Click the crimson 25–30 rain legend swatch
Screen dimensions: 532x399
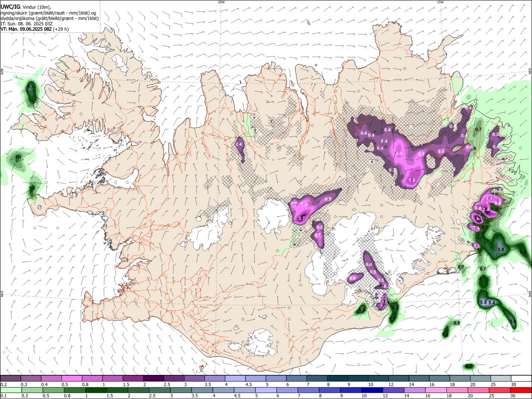[x=500, y=390]
